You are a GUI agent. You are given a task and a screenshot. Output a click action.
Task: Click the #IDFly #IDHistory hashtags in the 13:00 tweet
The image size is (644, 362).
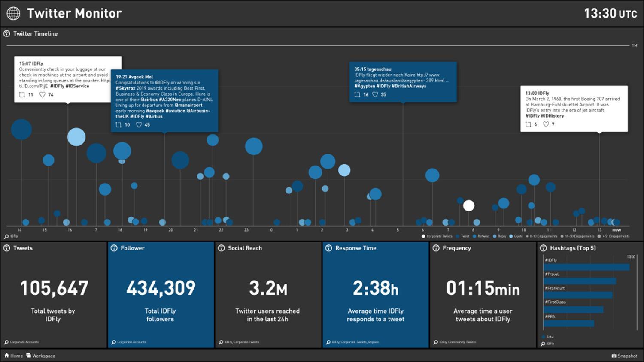pos(544,116)
